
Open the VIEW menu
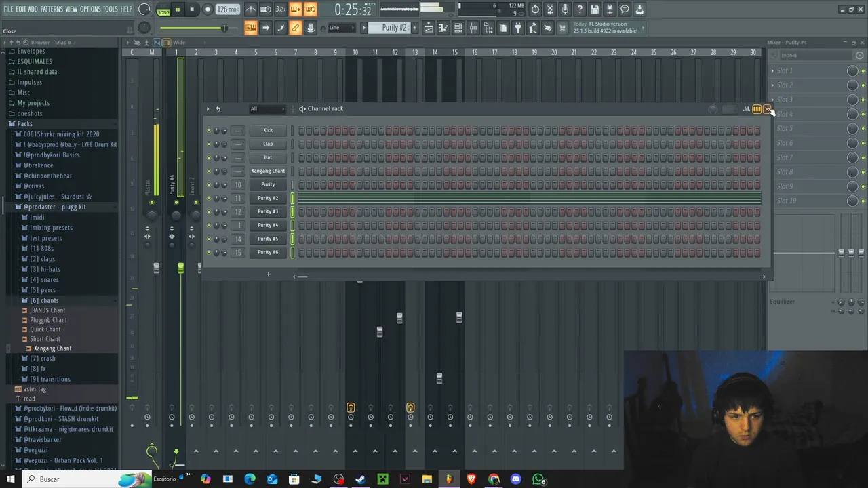click(x=71, y=9)
